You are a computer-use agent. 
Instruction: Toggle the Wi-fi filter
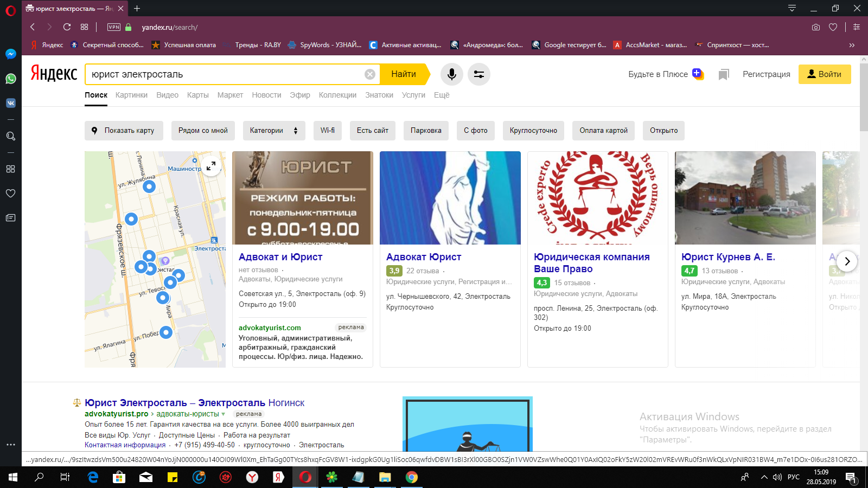coord(328,131)
